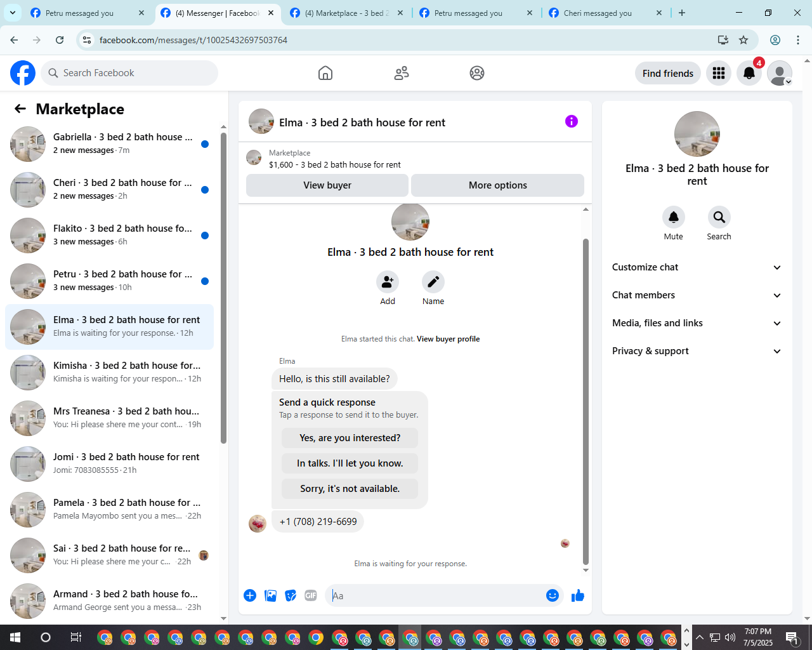Search in conversation magnifier icon
The width and height of the screenshot is (812, 650).
[719, 217]
